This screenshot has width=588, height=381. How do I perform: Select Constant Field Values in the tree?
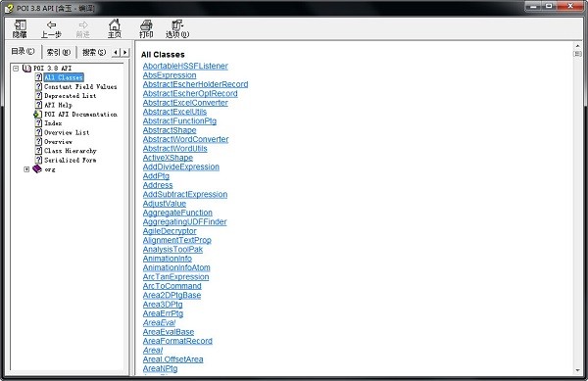[x=80, y=86]
